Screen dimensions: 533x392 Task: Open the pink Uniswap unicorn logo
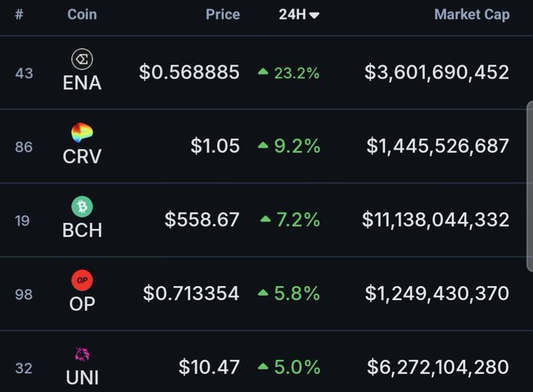coord(82,354)
